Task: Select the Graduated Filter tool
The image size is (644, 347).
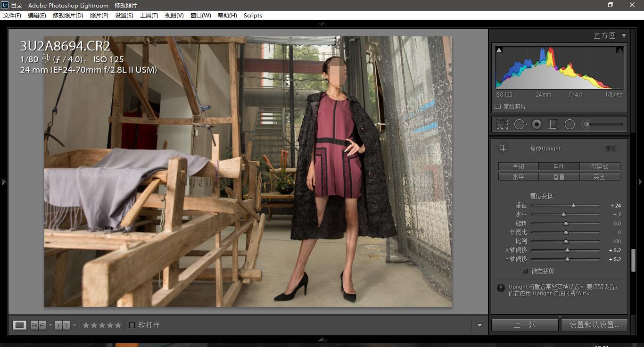Action: [553, 124]
